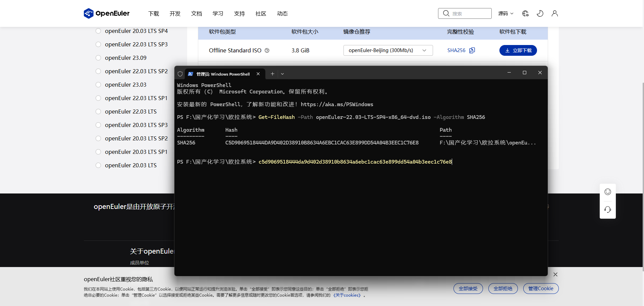Minimize the PowerShell window
Image resolution: width=644 pixels, height=306 pixels.
pos(509,73)
